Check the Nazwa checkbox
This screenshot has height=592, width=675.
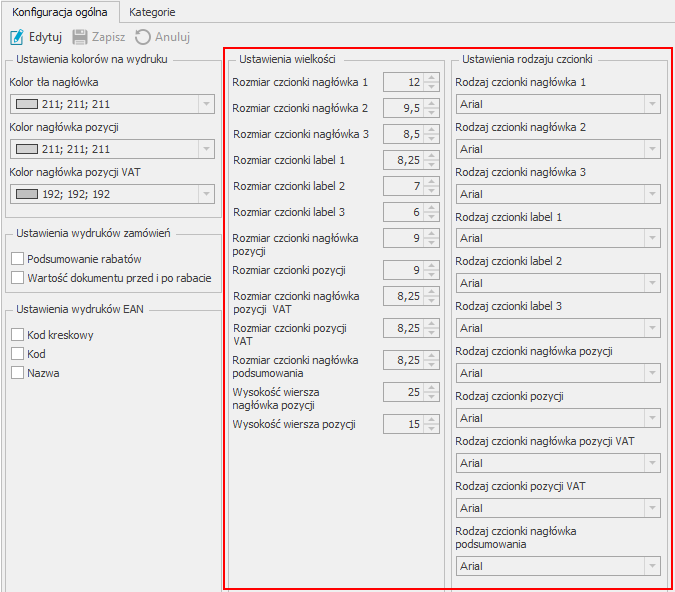click(18, 373)
